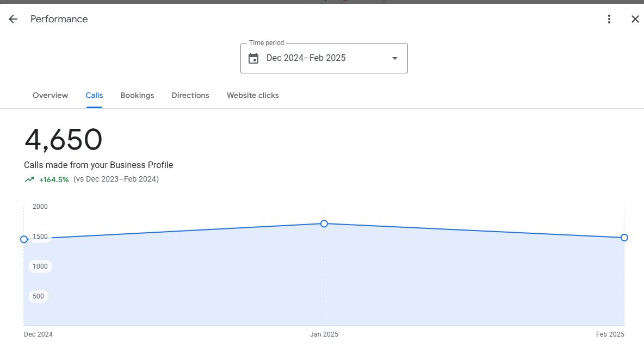The image size is (644, 348).
Task: Go to the Directions tab
Action: (x=190, y=95)
